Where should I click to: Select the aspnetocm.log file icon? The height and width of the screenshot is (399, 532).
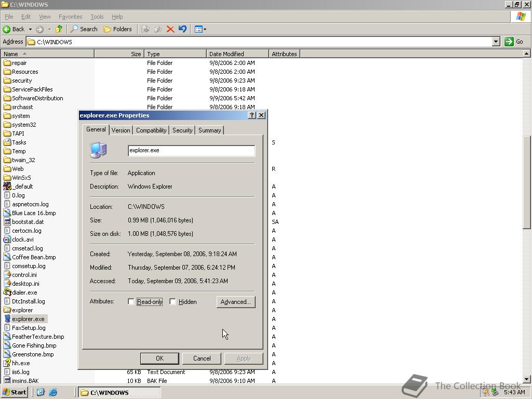coord(7,204)
